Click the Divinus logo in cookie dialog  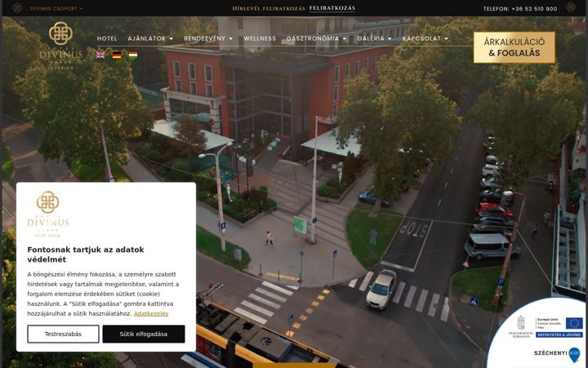(48, 214)
